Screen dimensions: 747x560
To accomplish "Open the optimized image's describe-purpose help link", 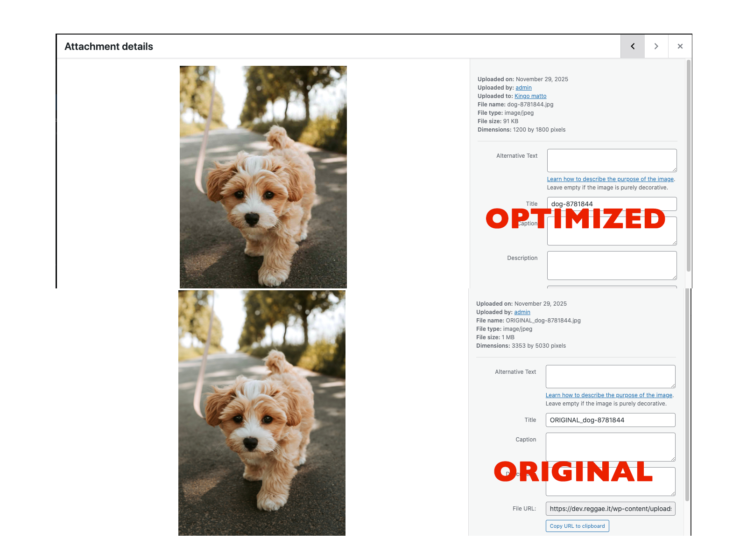I will [611, 179].
